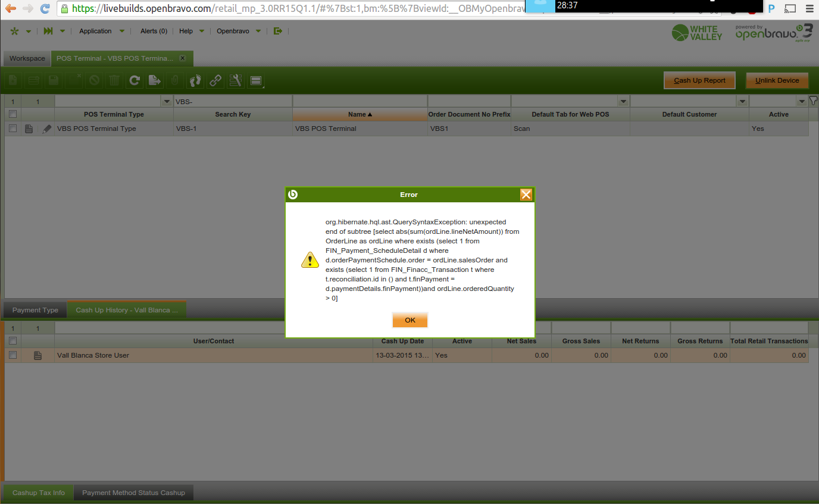The height and width of the screenshot is (504, 819).
Task: Click the insert new row toolbar icon
Action: [x=33, y=80]
